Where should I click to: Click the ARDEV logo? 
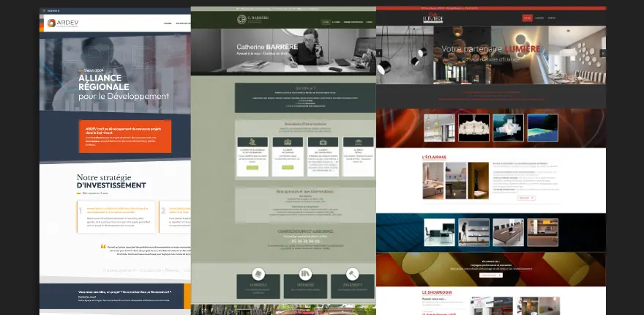coord(63,23)
